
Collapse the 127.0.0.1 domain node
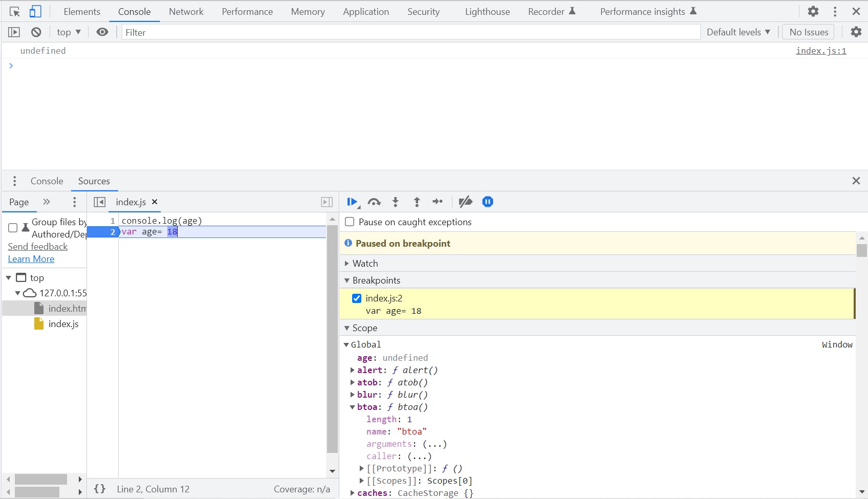(17, 293)
